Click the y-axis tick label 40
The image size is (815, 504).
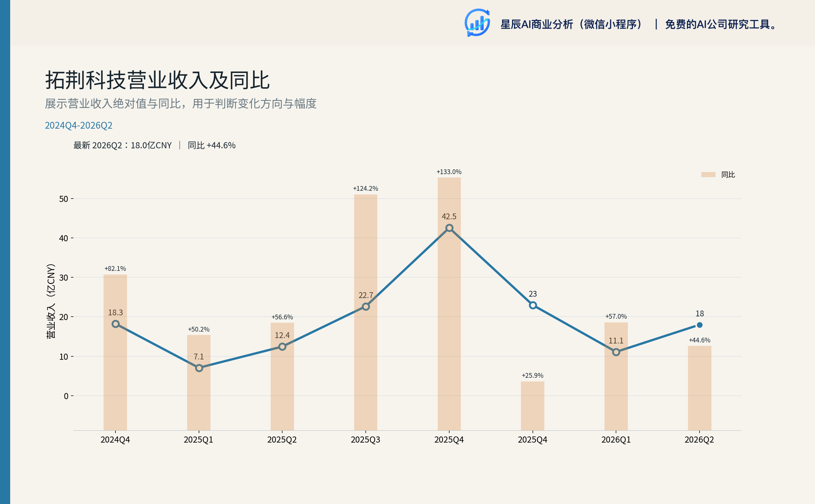pyautogui.click(x=64, y=238)
